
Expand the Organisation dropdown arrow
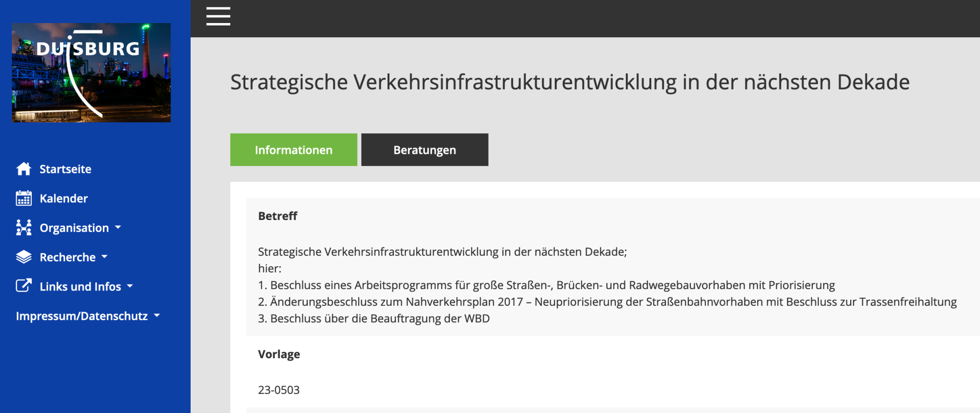click(118, 228)
